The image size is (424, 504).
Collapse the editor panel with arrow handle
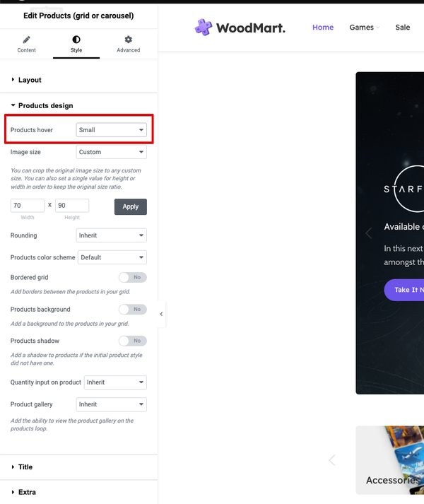point(161,314)
